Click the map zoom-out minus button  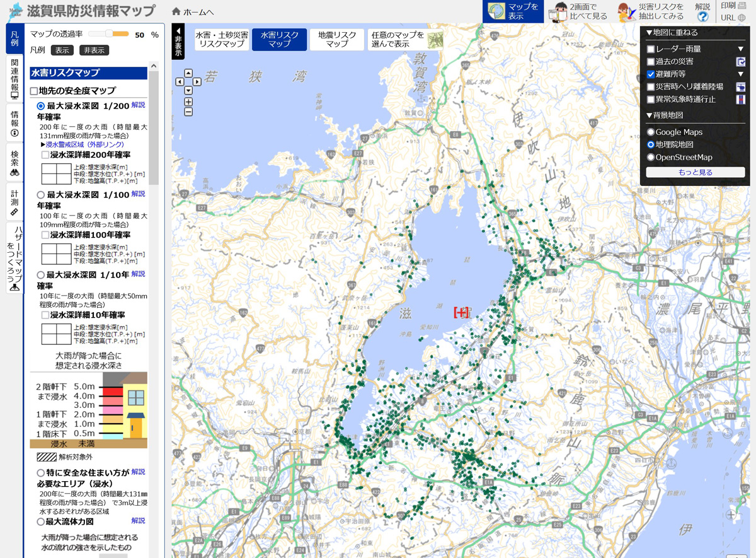188,112
